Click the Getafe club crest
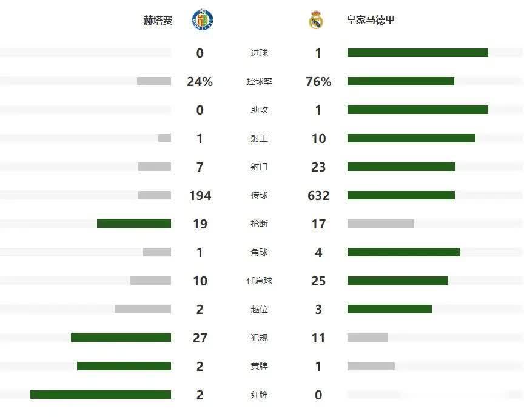 202,20
